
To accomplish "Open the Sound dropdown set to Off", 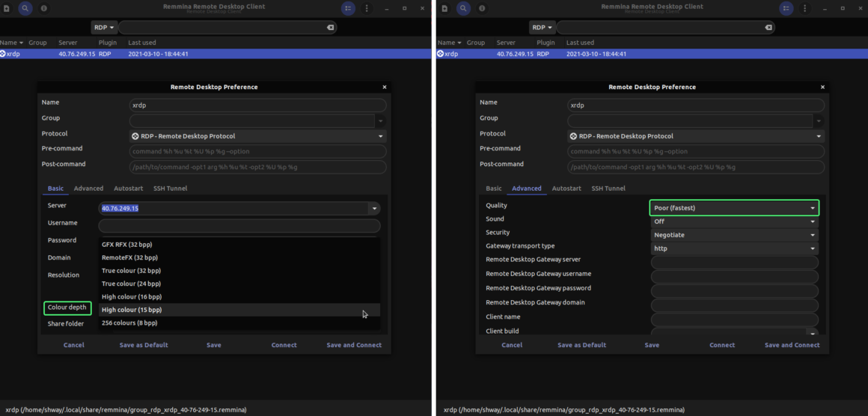I will click(x=733, y=221).
